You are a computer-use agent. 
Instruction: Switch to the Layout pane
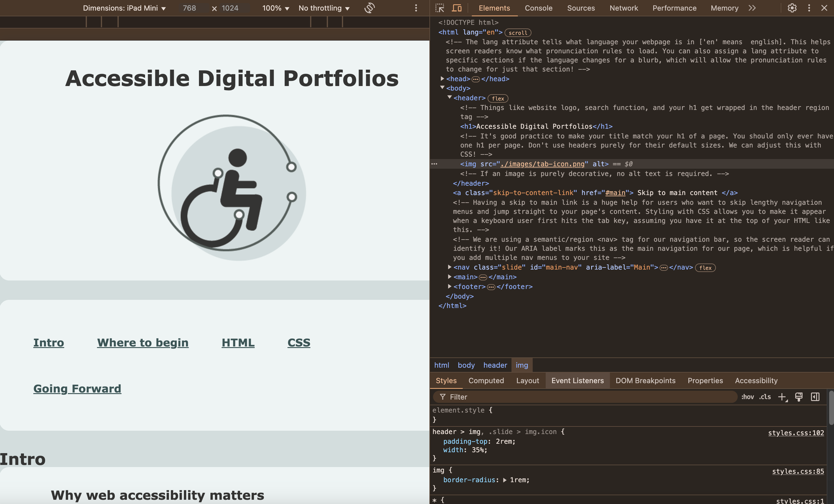[528, 381]
